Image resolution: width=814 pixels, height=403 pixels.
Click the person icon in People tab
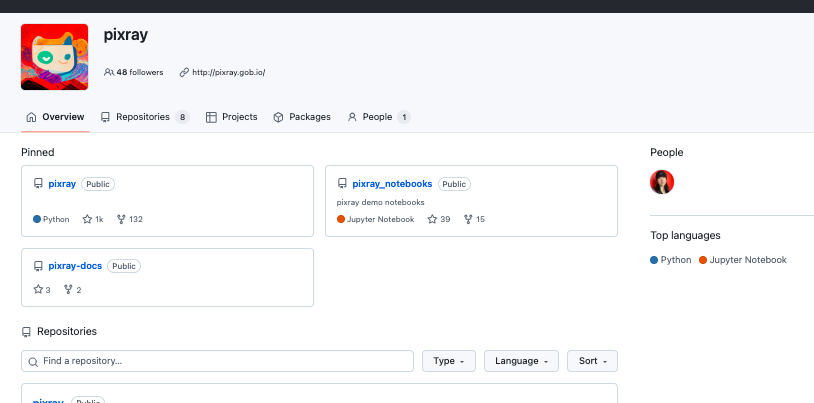coord(352,117)
